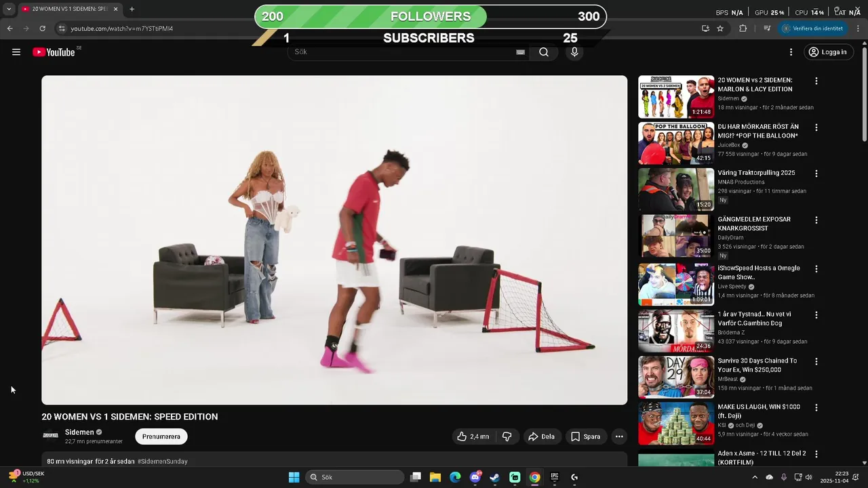This screenshot has width=868, height=488.
Task: Open options for Marlon & Lacy Edition video
Action: 816,81
